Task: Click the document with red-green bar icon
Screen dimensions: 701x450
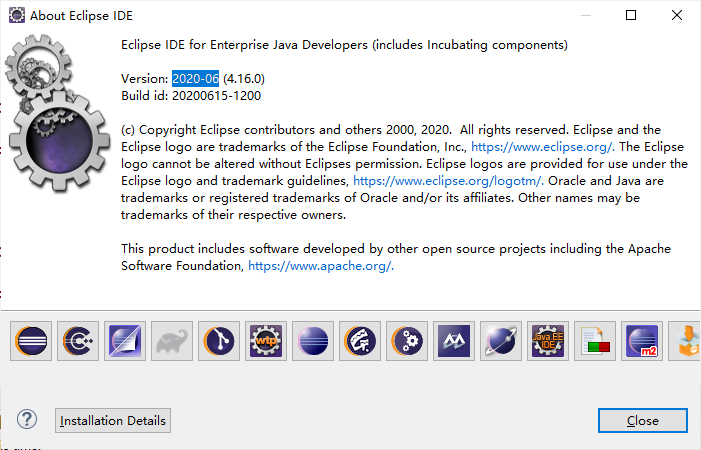Action: [595, 341]
